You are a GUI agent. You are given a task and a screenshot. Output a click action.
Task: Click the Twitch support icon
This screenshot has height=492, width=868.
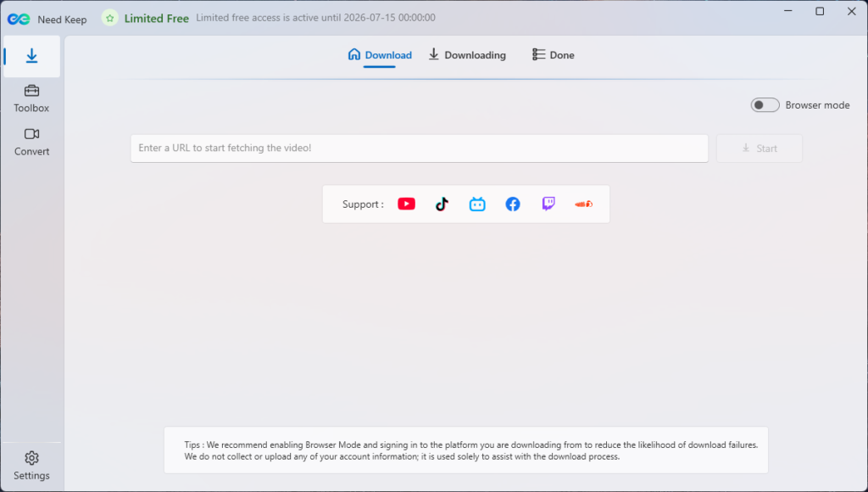tap(548, 204)
